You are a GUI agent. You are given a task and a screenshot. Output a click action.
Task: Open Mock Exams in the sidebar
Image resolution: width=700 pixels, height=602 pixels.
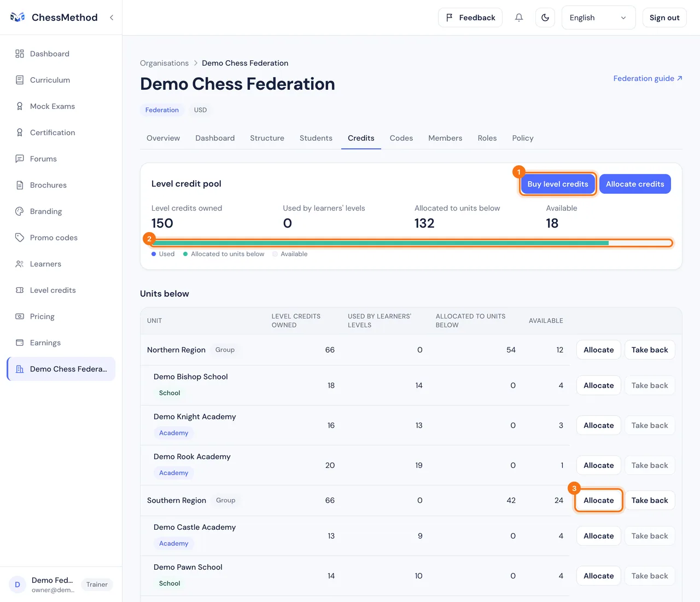[61, 106]
